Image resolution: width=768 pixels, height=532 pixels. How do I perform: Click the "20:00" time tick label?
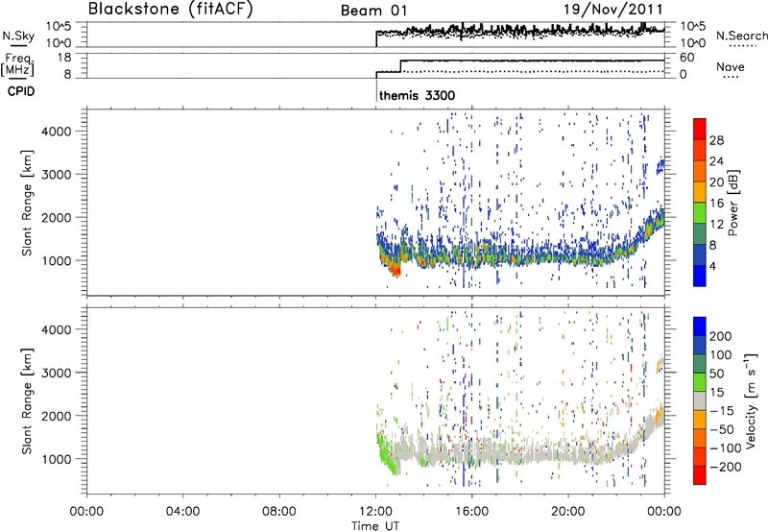[x=567, y=512]
